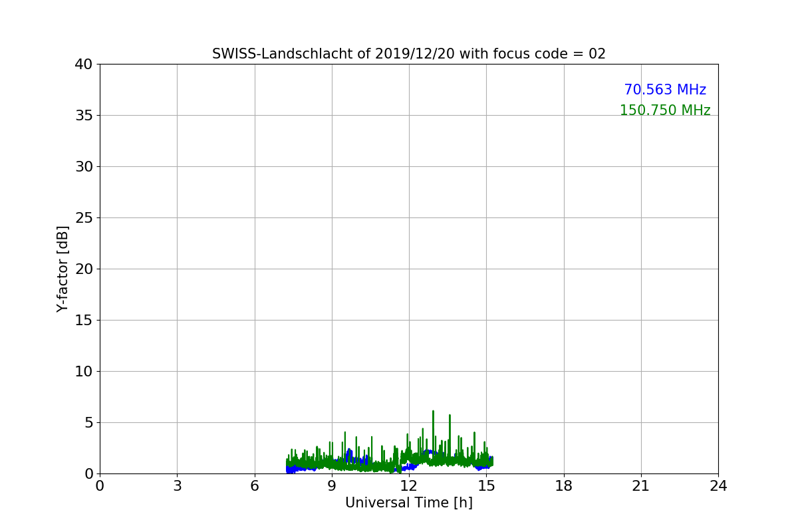Click the x-axis tick label 9

[332, 486]
